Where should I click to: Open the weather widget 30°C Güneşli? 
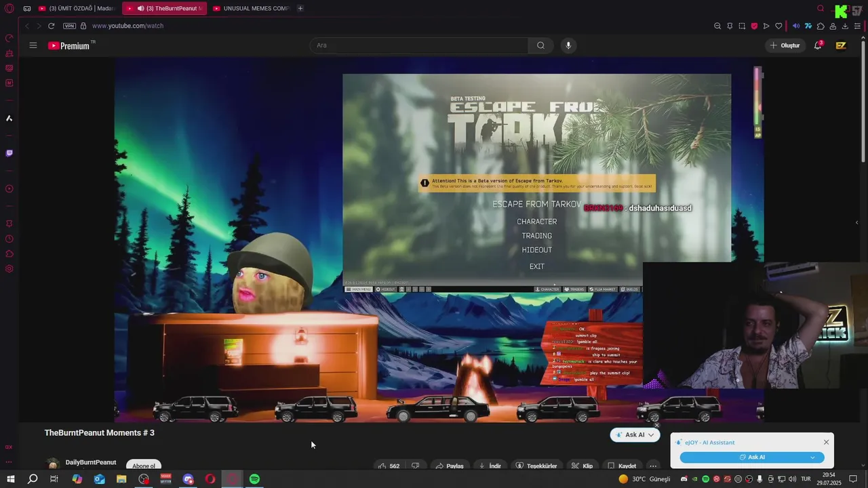click(644, 479)
